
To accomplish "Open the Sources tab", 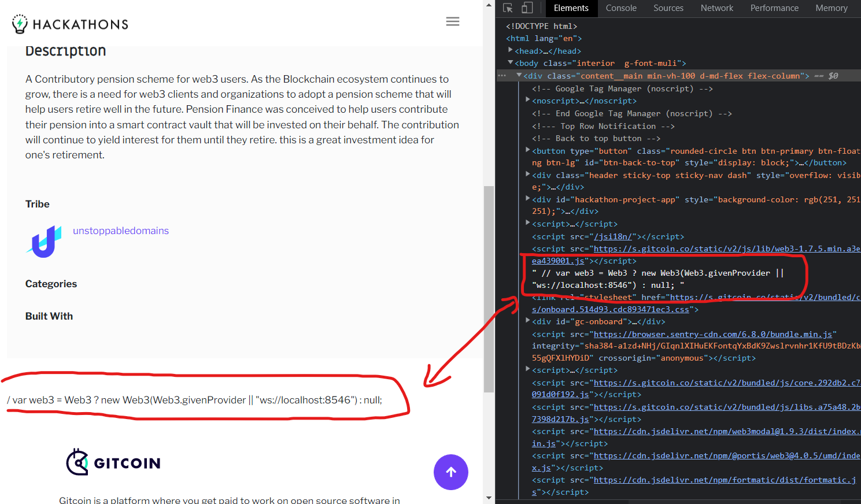I will tap(668, 8).
